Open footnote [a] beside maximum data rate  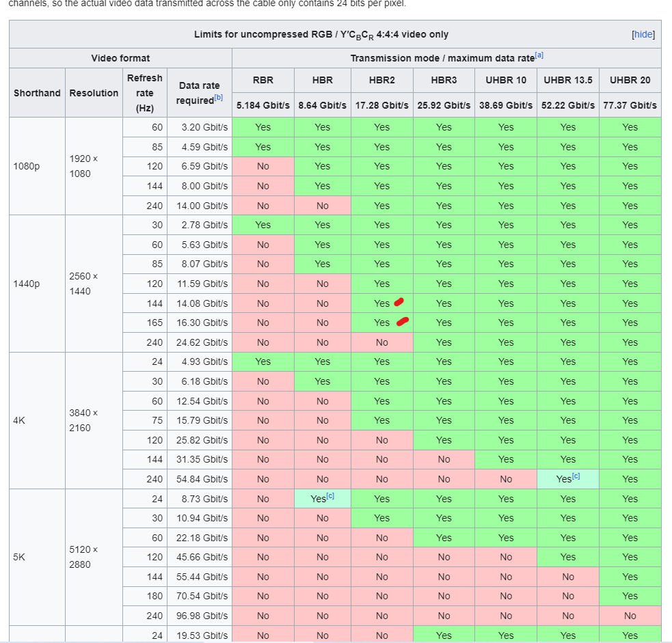(x=539, y=55)
